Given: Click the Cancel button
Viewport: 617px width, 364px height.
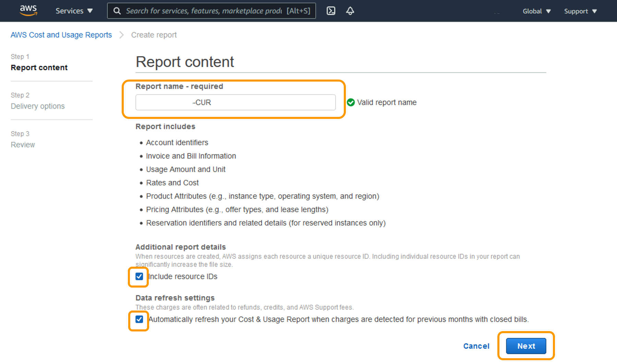Looking at the screenshot, I should (476, 346).
